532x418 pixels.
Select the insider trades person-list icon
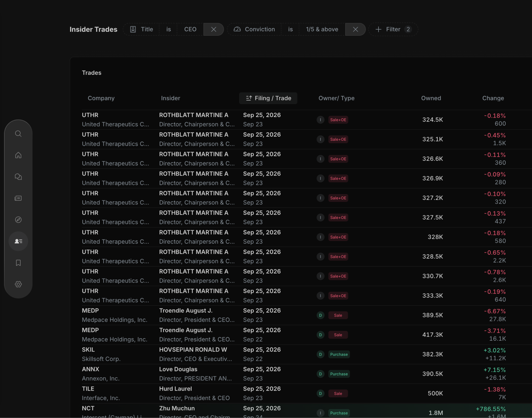[x=18, y=241]
